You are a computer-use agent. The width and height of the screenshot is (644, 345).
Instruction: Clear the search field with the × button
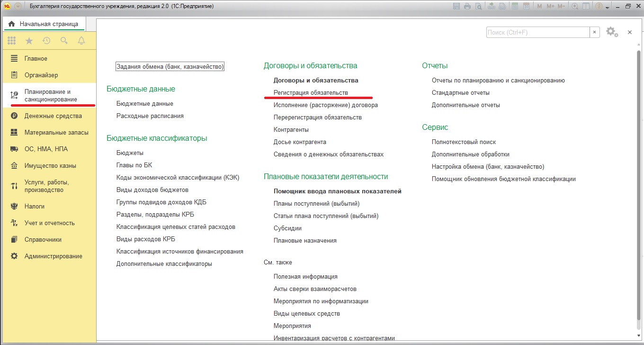[595, 32]
